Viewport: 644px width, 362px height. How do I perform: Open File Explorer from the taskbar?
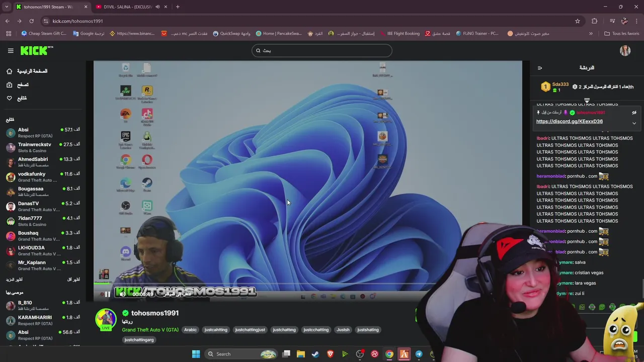tap(301, 354)
